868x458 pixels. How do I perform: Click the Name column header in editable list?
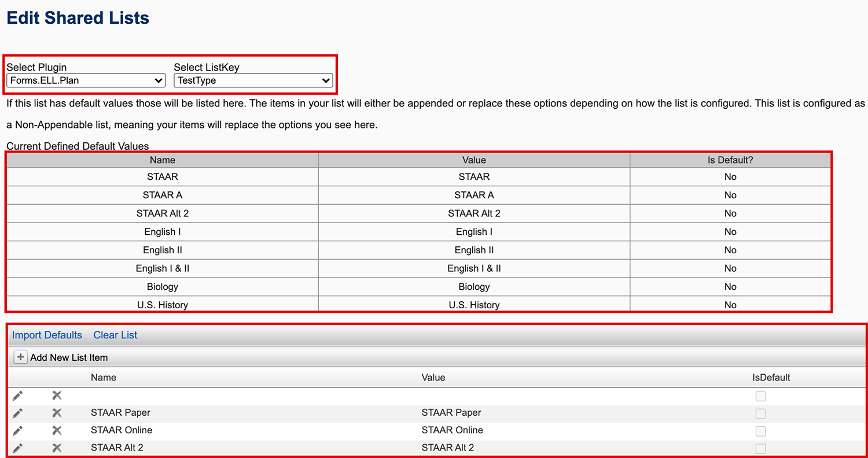pyautogui.click(x=104, y=377)
